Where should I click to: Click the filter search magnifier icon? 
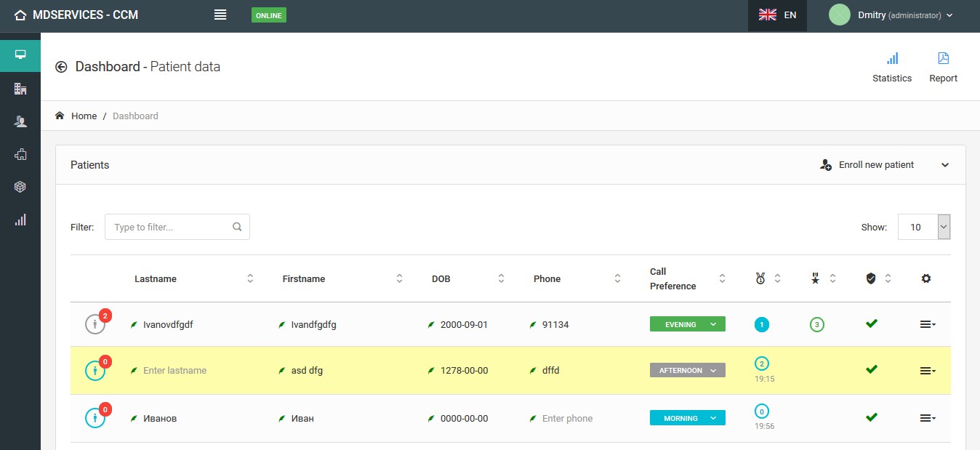tap(237, 227)
